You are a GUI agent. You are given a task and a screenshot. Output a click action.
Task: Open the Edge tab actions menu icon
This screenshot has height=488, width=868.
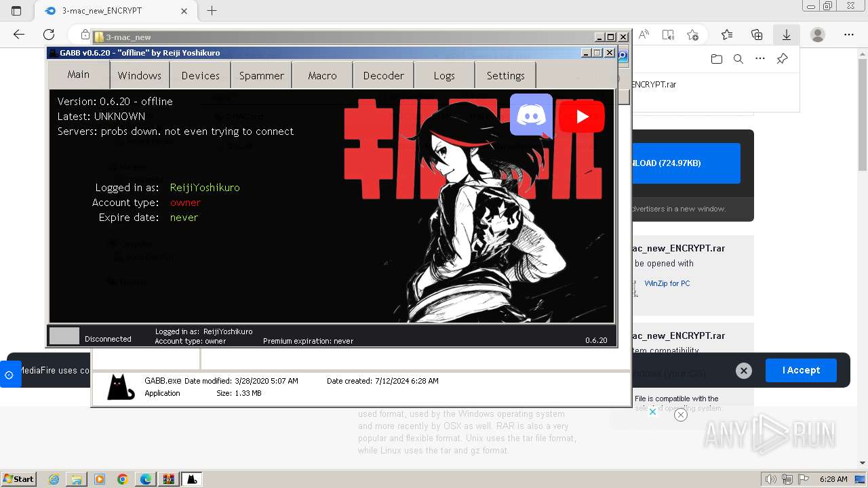pos(16,11)
